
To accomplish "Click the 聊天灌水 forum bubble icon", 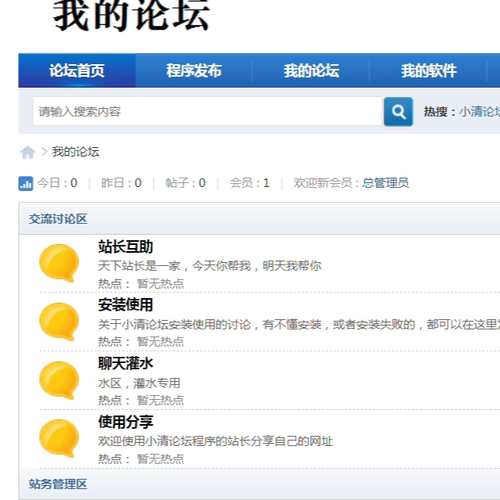I will tap(59, 380).
